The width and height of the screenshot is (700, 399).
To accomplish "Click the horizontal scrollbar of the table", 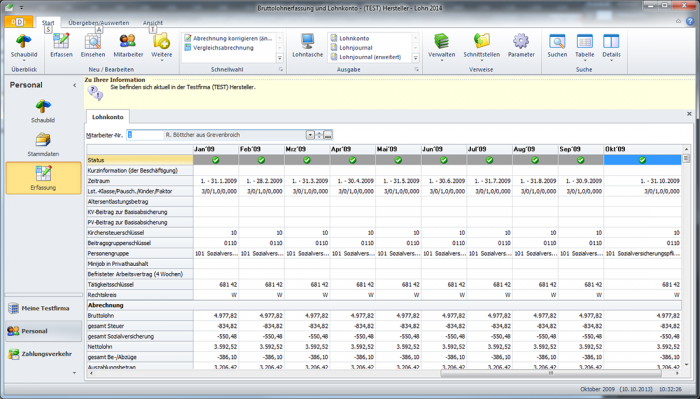I will click(550, 373).
